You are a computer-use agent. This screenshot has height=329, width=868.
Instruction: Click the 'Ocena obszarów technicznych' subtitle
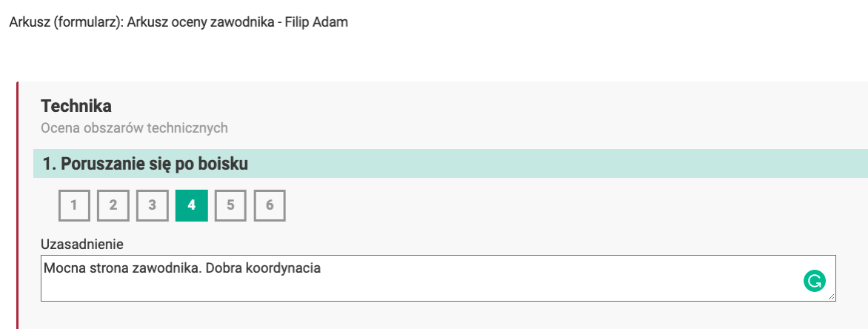tap(134, 128)
